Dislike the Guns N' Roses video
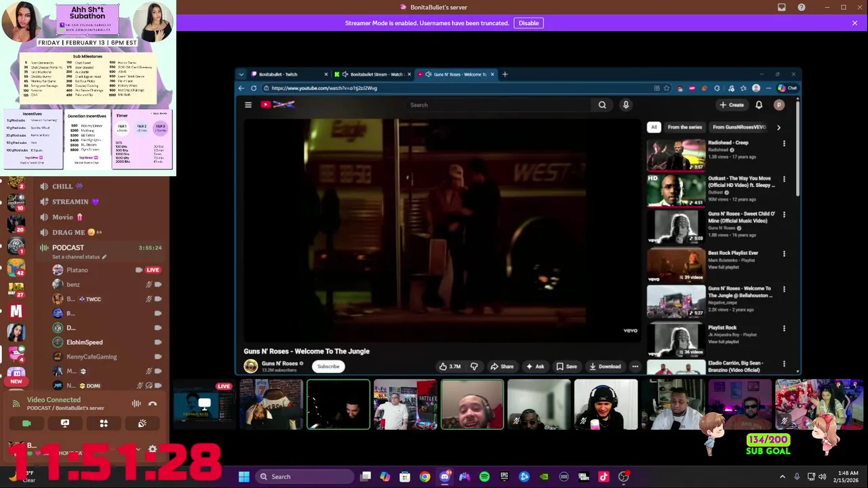This screenshot has width=868, height=488. pyautogui.click(x=474, y=367)
